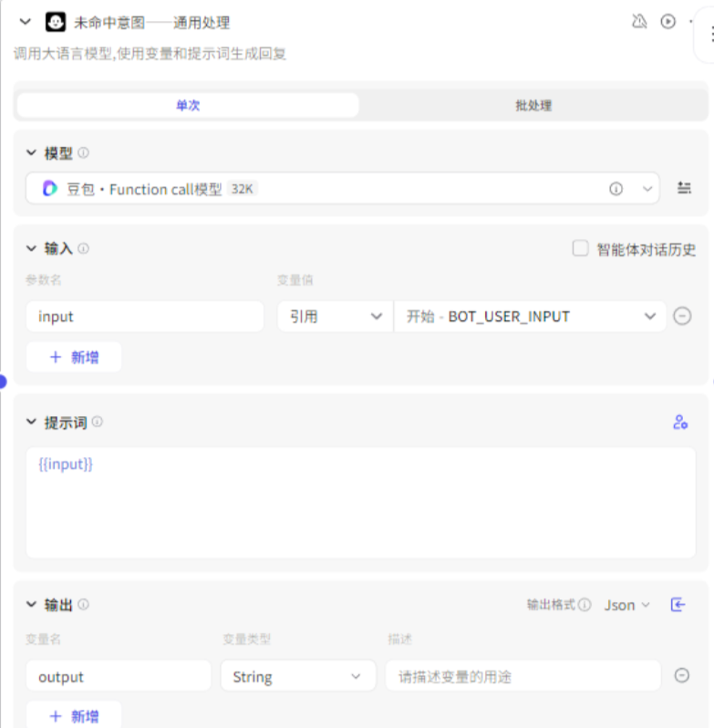Click the info icon next to 输出格式

coord(585,605)
